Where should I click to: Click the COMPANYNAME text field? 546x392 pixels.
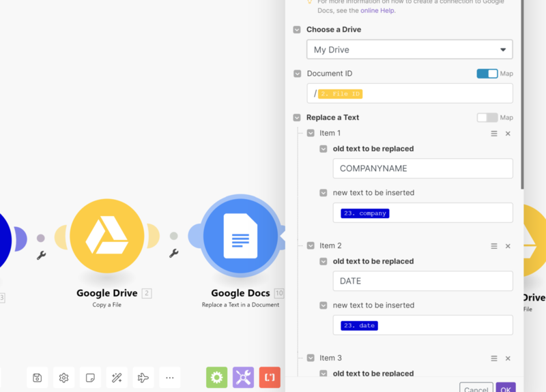point(422,168)
